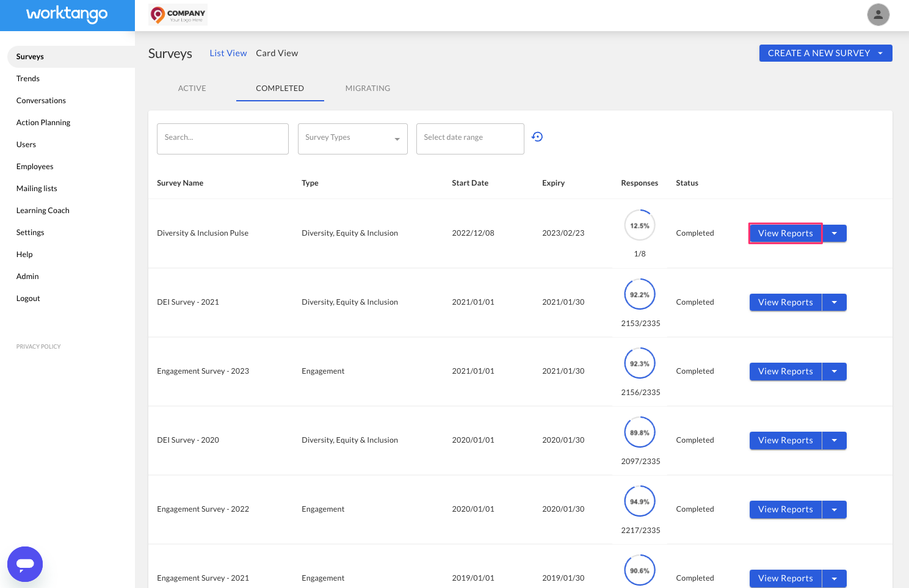Click the reset filters history icon

(x=537, y=137)
